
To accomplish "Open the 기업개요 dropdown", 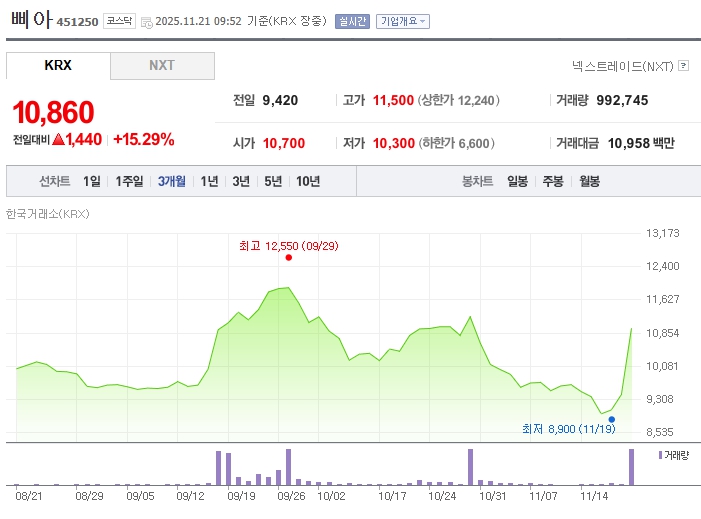I will [x=402, y=21].
